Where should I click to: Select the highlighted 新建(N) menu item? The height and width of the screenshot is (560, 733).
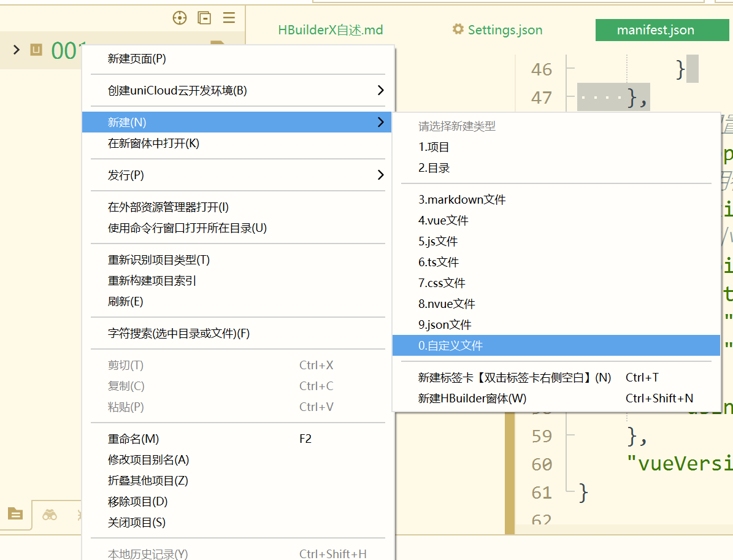[237, 122]
